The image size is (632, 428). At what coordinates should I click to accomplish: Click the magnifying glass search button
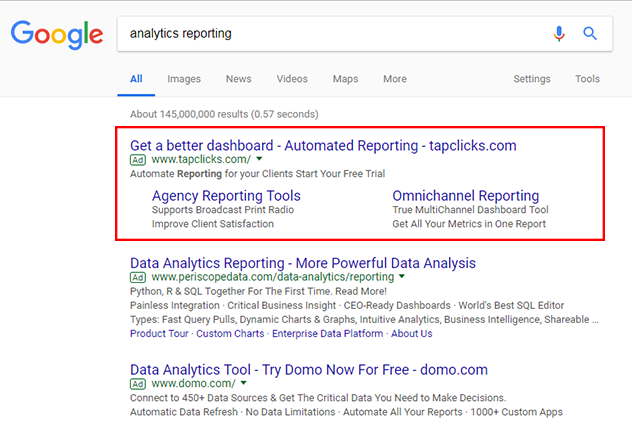point(590,33)
